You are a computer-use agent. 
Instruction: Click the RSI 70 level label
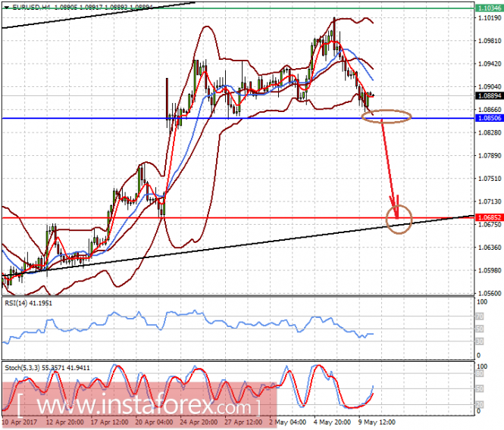480,316
